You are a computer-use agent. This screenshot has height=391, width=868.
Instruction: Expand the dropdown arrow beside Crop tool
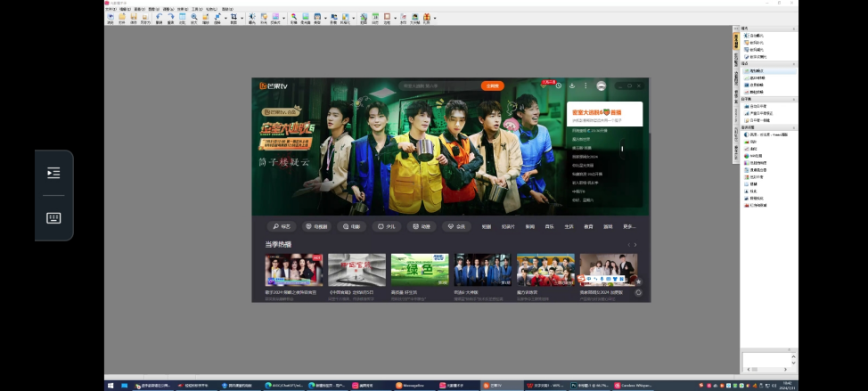pyautogui.click(x=242, y=18)
